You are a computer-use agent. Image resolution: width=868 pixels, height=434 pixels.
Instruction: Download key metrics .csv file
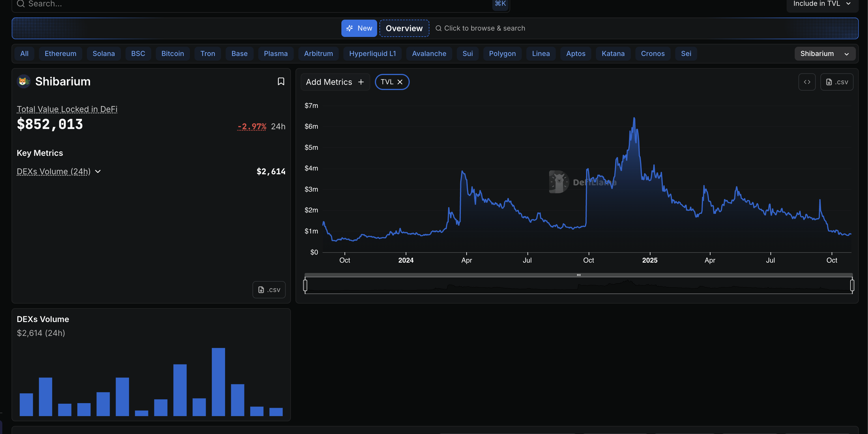coord(269,289)
